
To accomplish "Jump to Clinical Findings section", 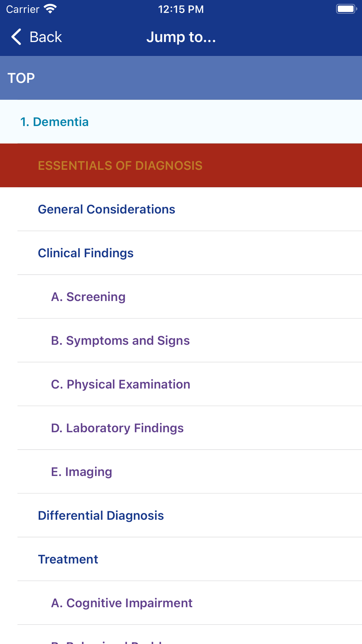I will click(86, 253).
